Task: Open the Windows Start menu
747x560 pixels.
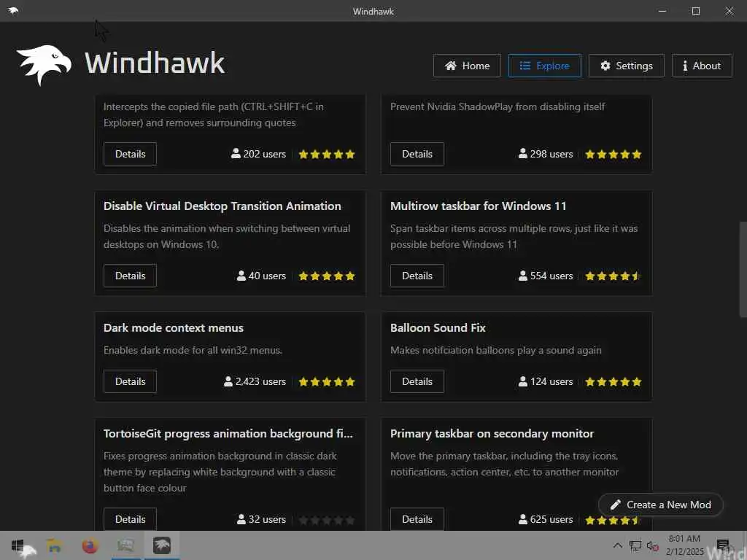Action: point(18,545)
